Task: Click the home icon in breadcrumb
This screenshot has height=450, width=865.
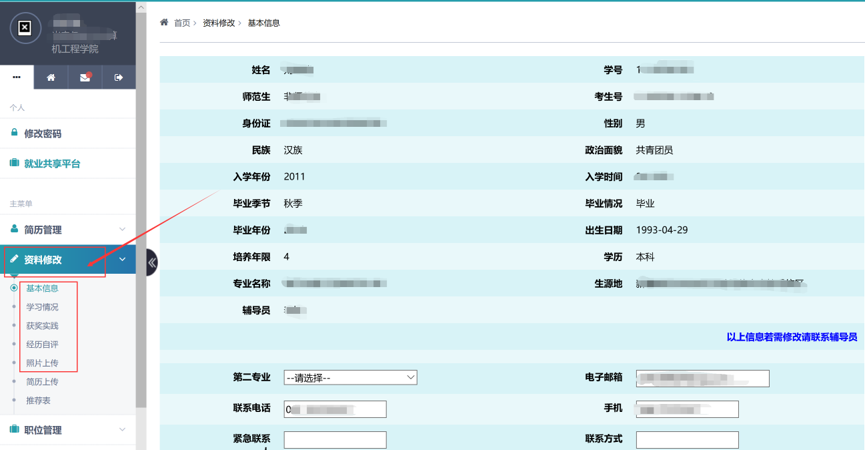Action: pos(165,22)
